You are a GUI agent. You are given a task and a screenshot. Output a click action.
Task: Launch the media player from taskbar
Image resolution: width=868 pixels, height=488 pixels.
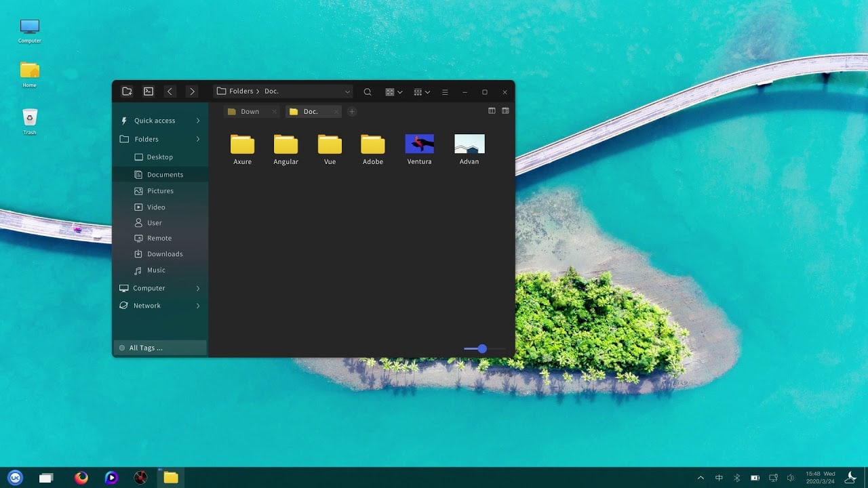click(112, 478)
